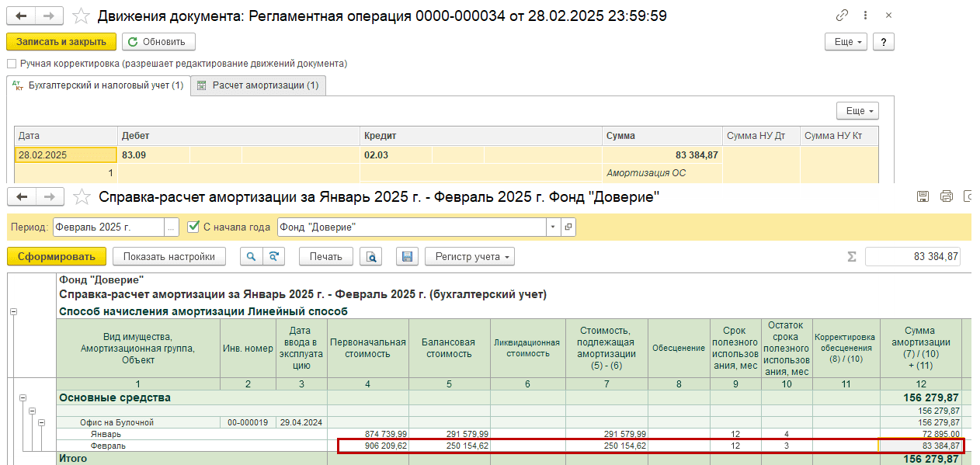
Task: Collapse the Способ начисления амортизации group
Action: [12, 311]
